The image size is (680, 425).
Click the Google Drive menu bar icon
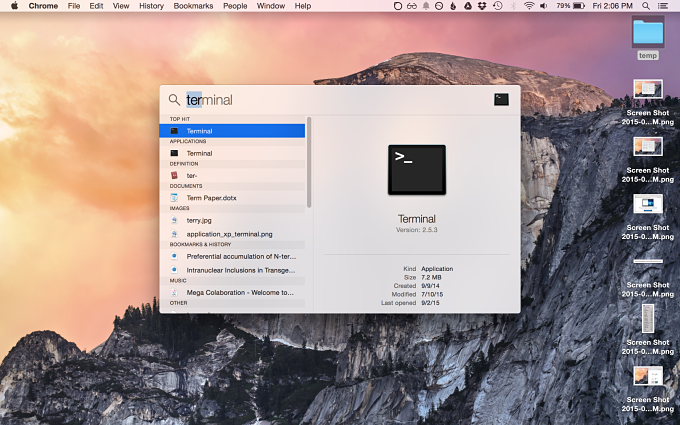[x=468, y=6]
